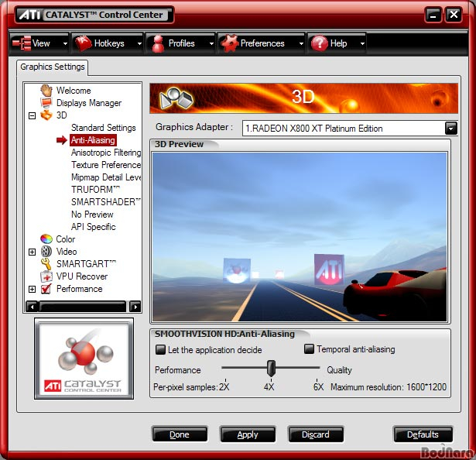Screen dimensions: 476x460
Task: Select the Displays Manager tree item
Action: pyautogui.click(x=89, y=103)
